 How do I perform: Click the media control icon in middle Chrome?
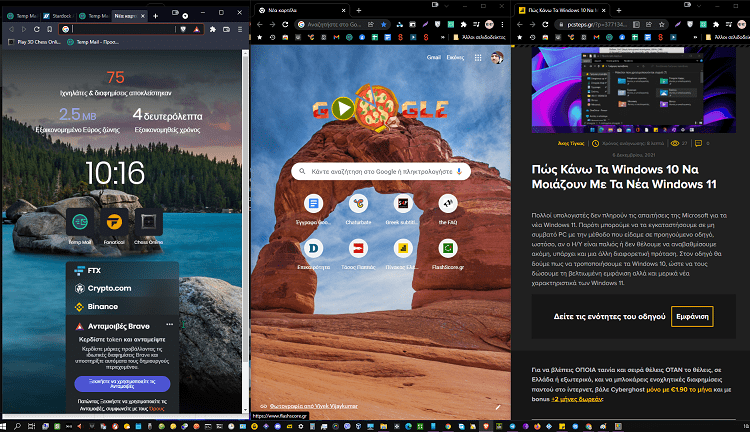point(476,24)
